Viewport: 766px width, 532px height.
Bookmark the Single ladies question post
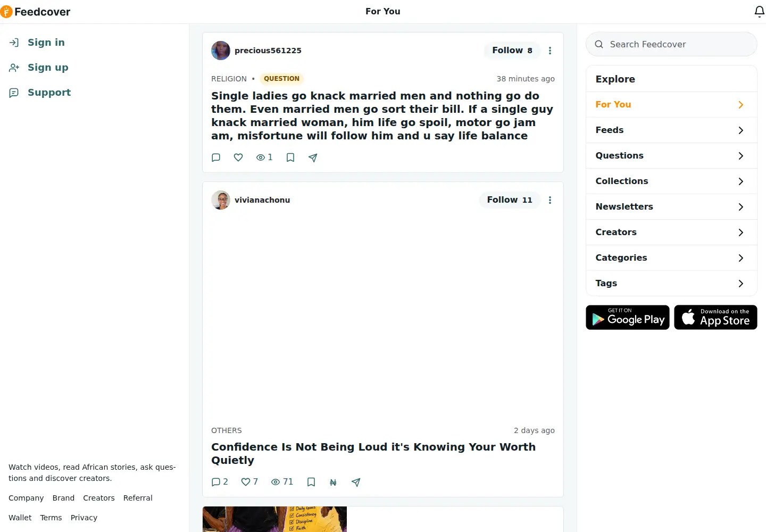(x=290, y=157)
